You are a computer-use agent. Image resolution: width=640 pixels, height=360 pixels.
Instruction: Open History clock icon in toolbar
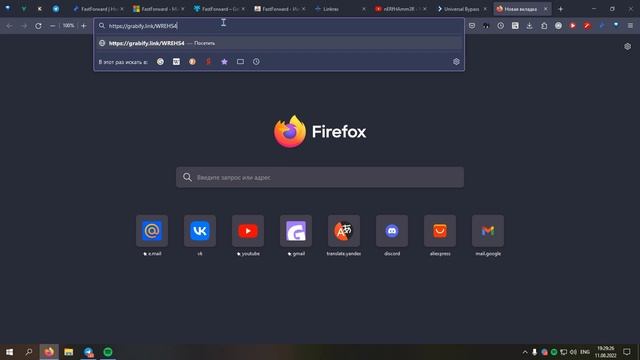click(500, 26)
